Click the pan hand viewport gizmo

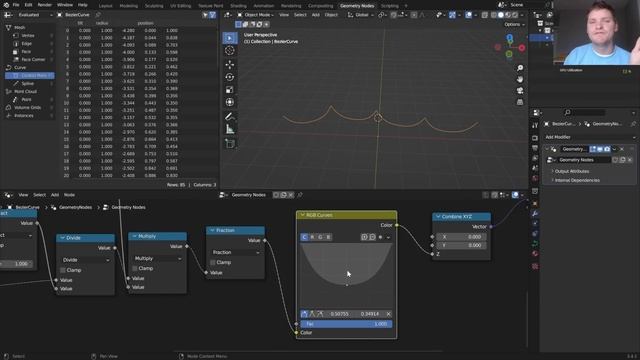click(x=520, y=79)
